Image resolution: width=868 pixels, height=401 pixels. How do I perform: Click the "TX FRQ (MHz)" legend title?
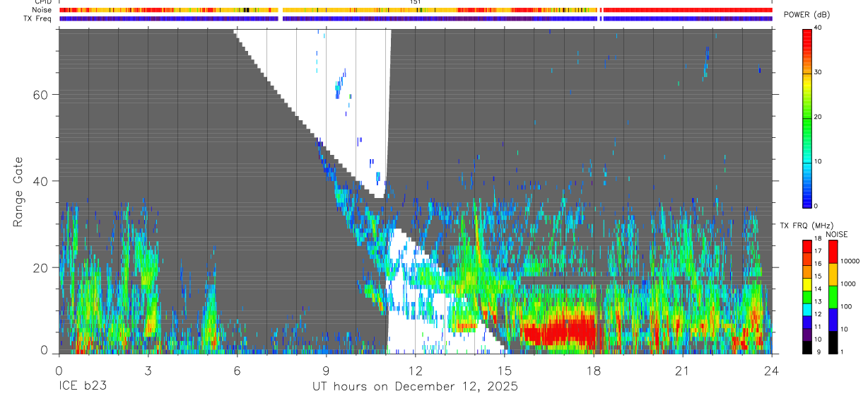tap(805, 226)
